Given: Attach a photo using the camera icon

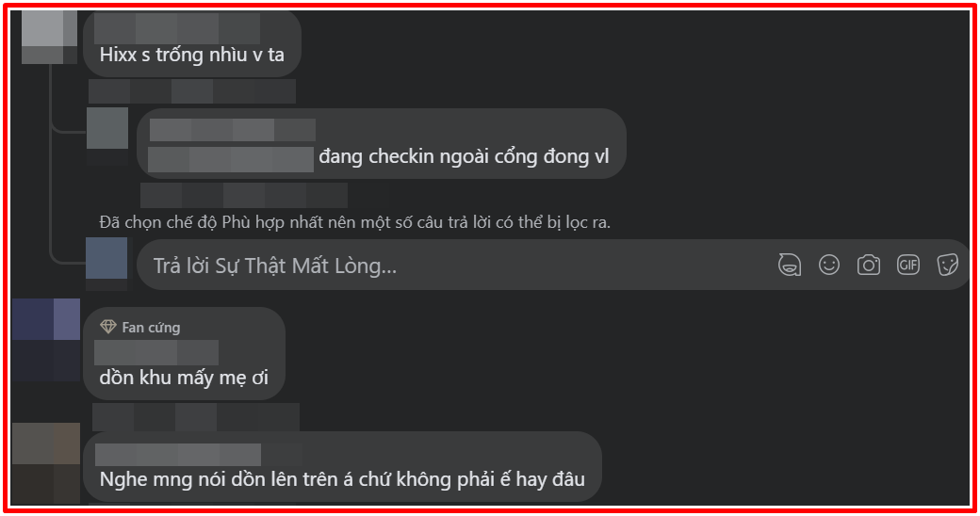Looking at the screenshot, I should [868, 265].
